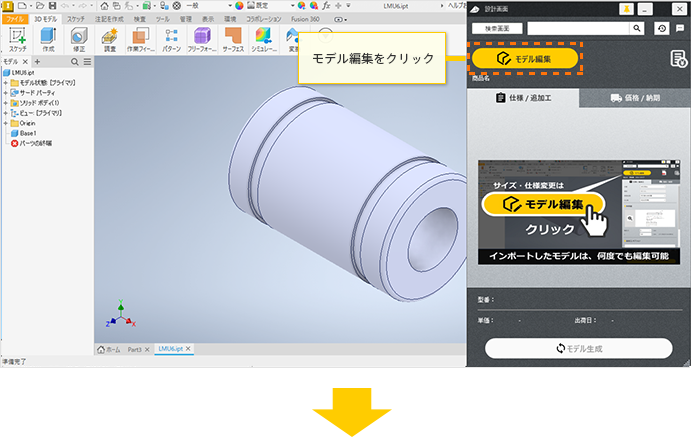Screen dimensions: 691x437
Task: Select the 環境 ribbon tab
Action: point(230,19)
